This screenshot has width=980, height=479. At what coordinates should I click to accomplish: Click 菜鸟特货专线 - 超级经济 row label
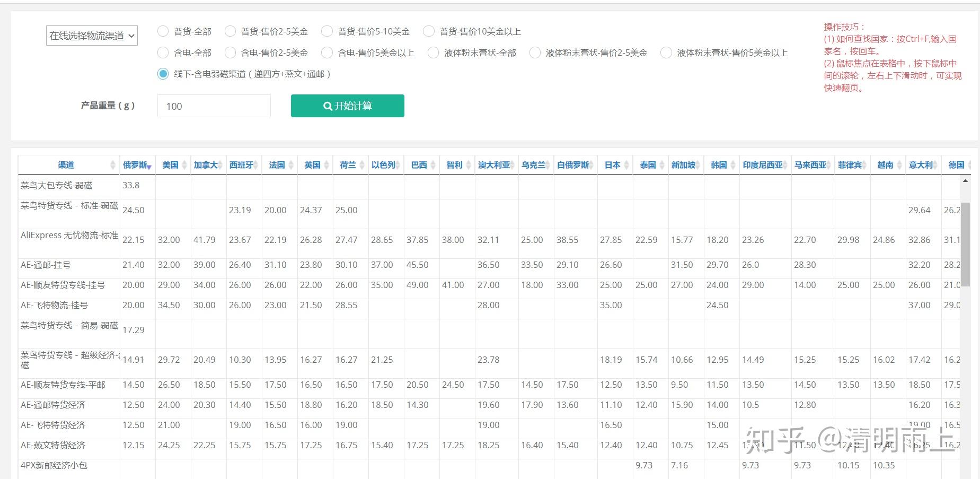click(x=69, y=360)
